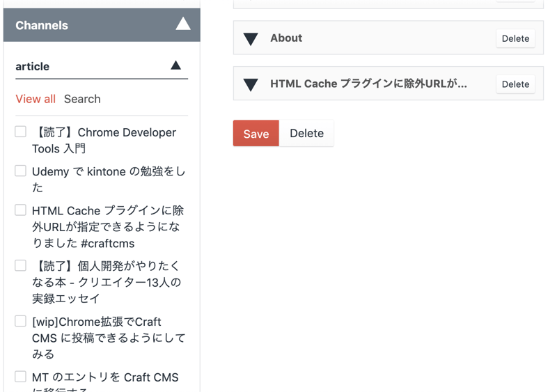This screenshot has height=392, width=557.
Task: Switch to the Search tab
Action: (x=82, y=99)
